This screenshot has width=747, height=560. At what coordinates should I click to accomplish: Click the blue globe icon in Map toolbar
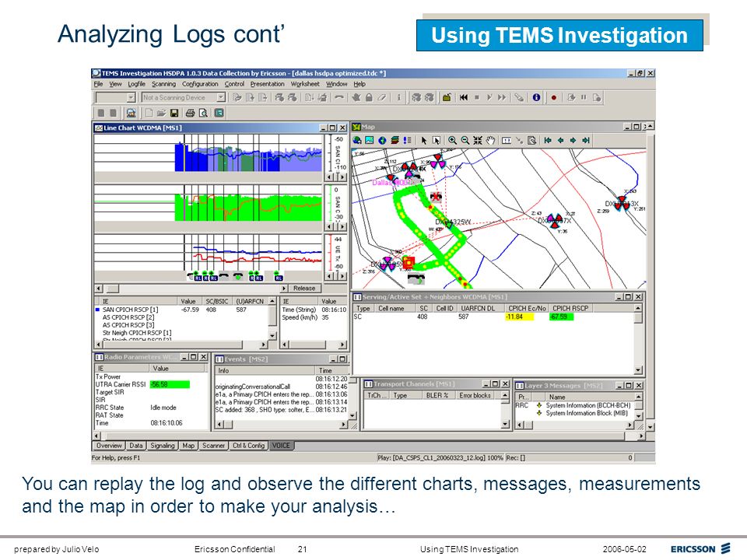[382, 141]
